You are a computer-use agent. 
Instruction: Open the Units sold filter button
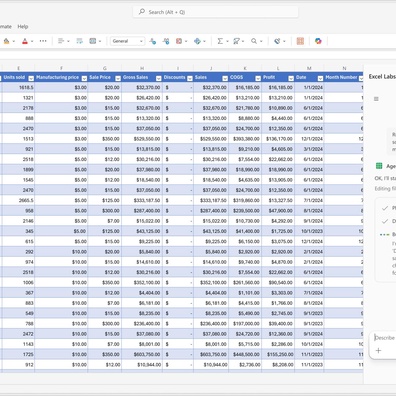[31, 78]
